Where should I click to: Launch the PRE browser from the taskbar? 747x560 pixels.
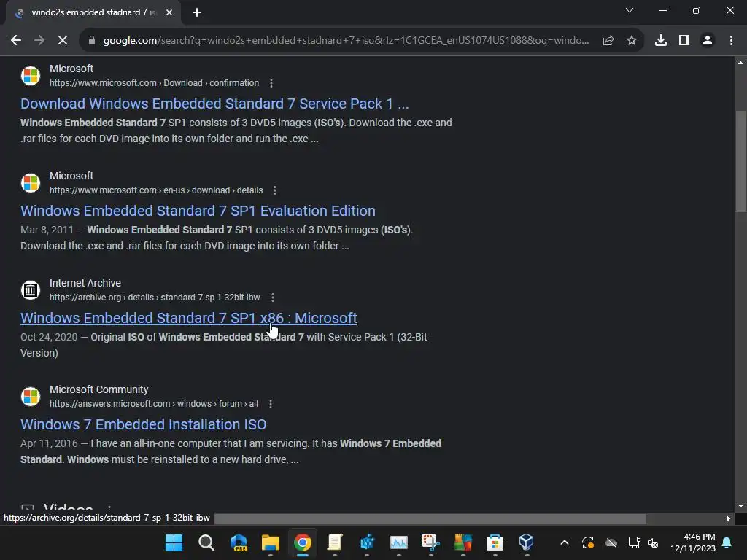(239, 542)
